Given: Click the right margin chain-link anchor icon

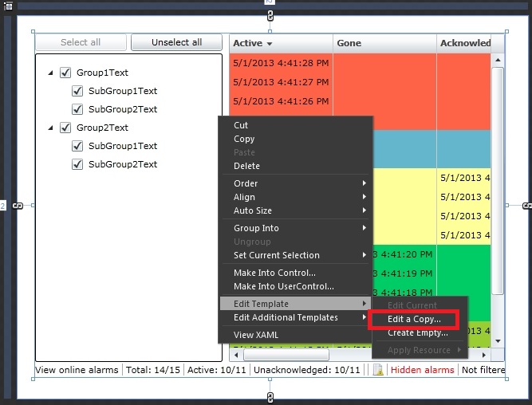Looking at the screenshot, I should [x=526, y=206].
